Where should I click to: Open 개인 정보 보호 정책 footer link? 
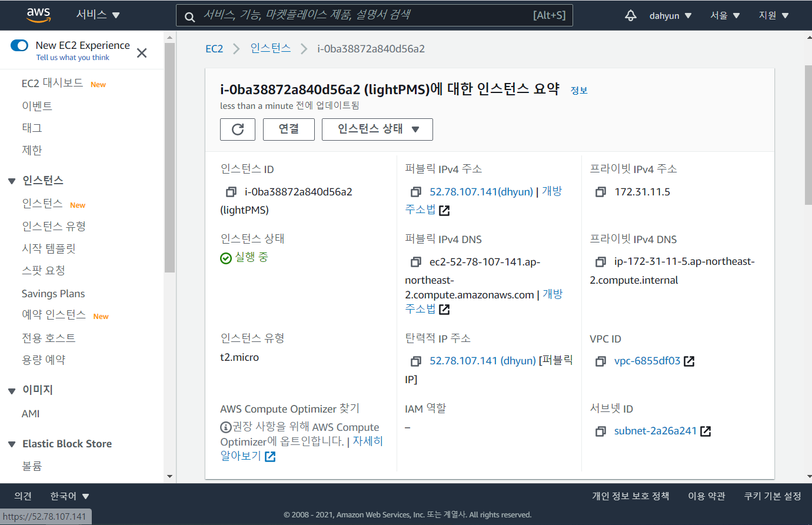(x=630, y=496)
